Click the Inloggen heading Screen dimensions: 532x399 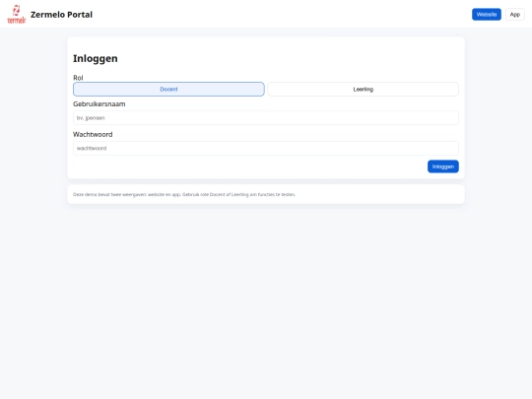click(x=96, y=58)
